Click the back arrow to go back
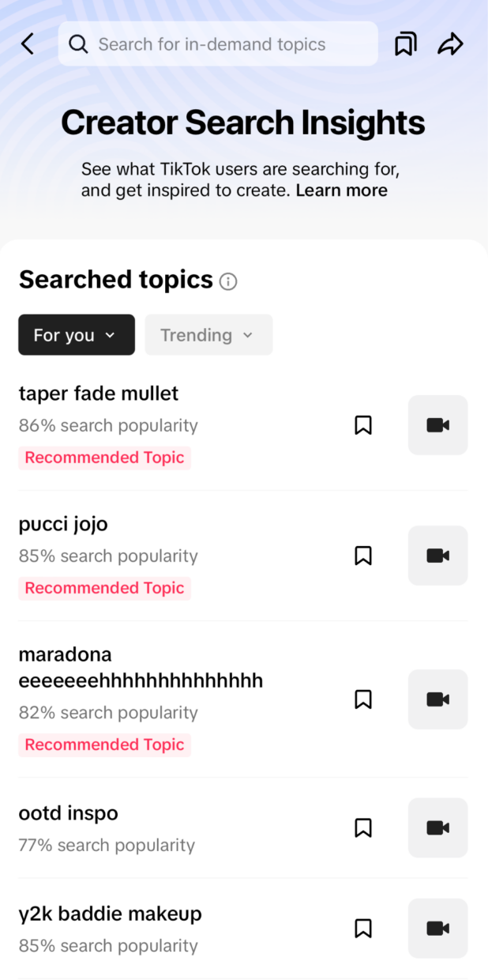The width and height of the screenshot is (488, 980). pyautogui.click(x=28, y=44)
